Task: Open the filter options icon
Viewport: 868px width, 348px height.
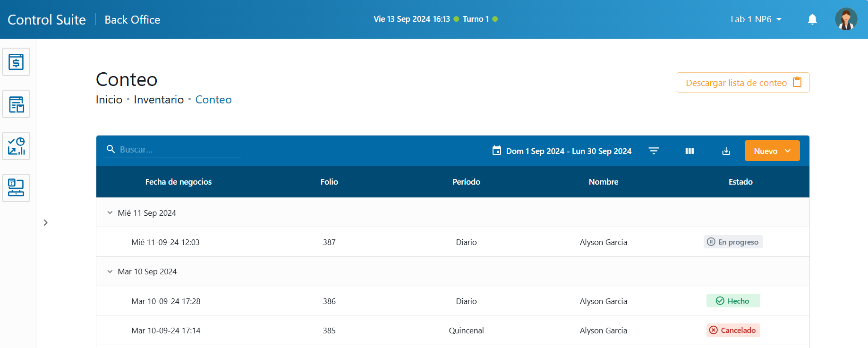Action: (x=654, y=151)
